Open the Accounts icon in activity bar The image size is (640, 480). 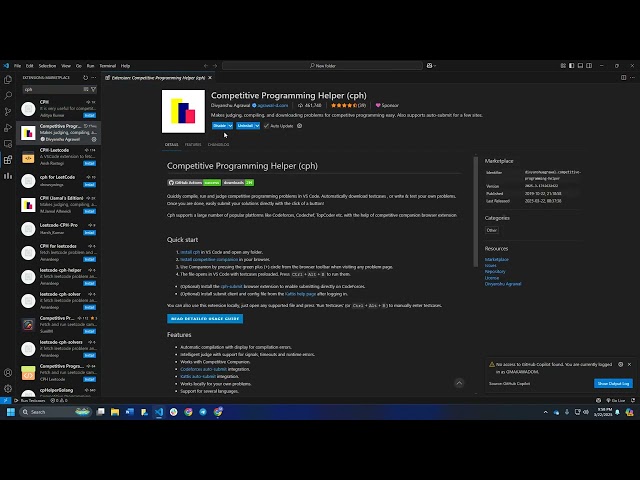[x=8, y=373]
